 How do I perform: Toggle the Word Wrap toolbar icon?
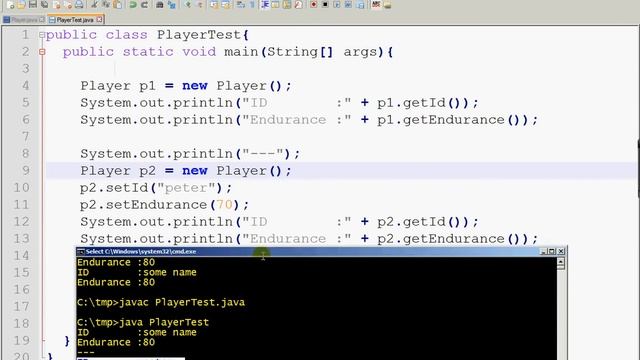coord(240,4)
